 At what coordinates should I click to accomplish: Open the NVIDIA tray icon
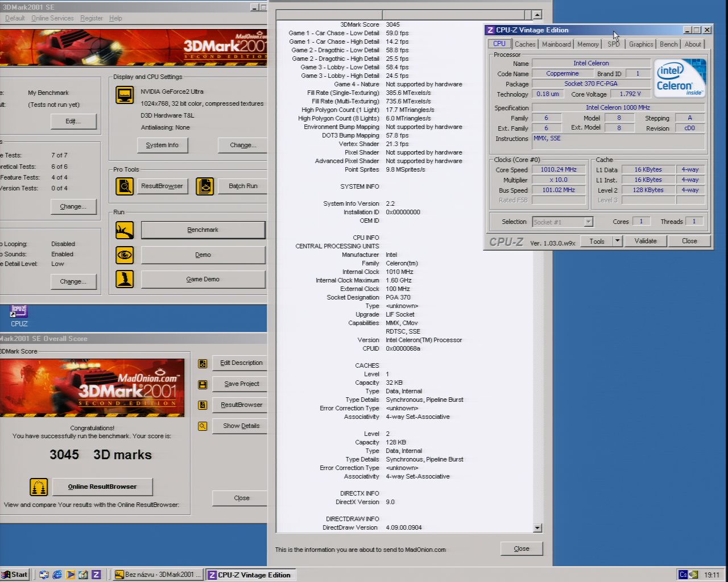[693, 575]
